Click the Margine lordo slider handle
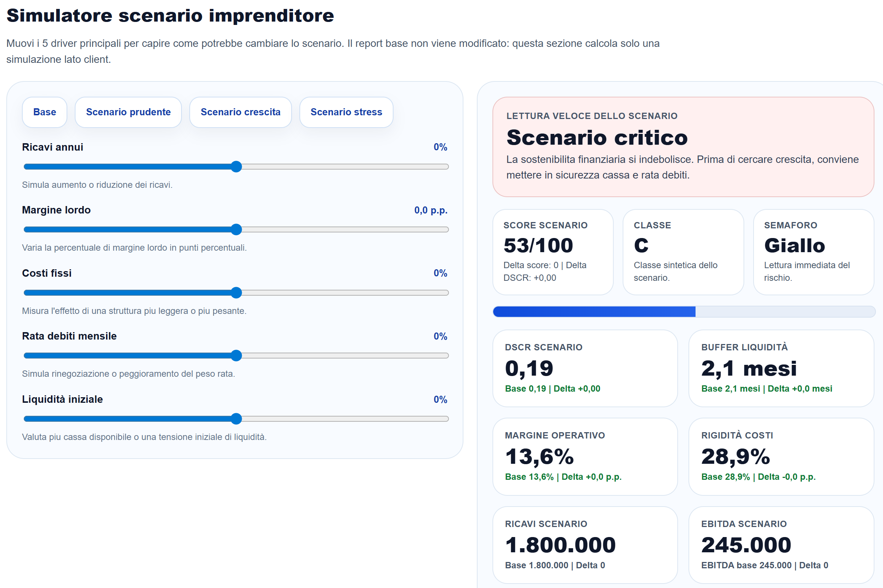The width and height of the screenshot is (883, 588). (236, 229)
